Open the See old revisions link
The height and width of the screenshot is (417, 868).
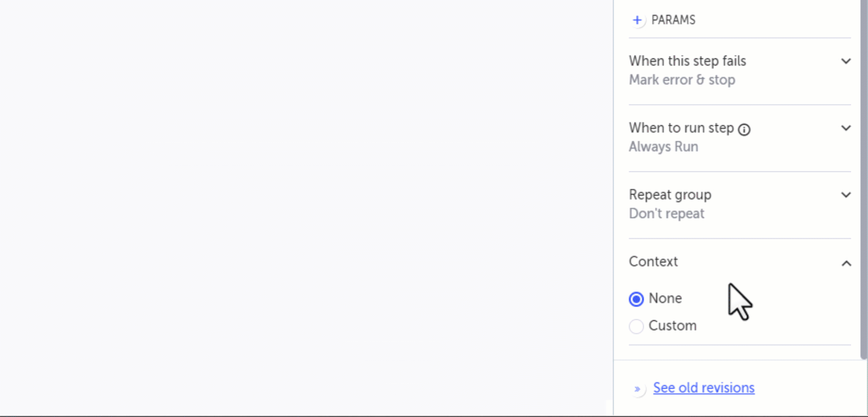[703, 388]
